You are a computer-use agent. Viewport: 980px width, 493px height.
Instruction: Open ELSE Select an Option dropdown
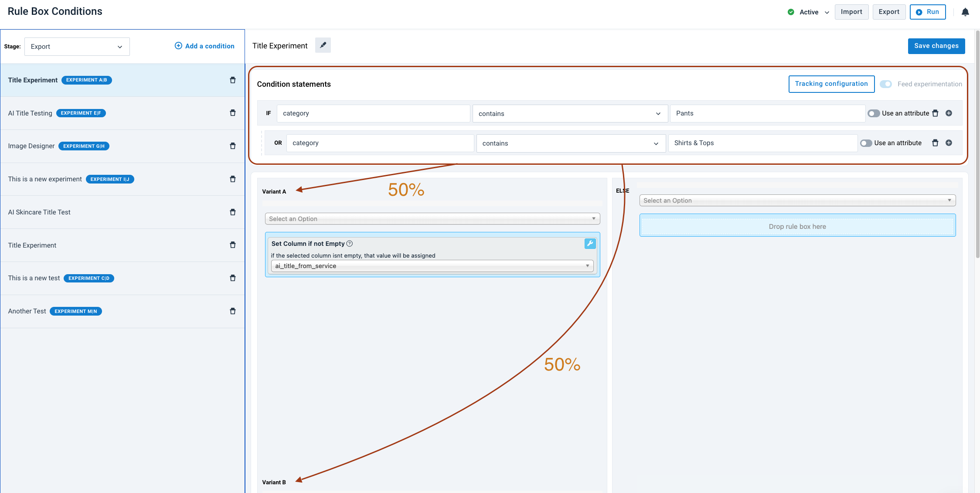click(797, 201)
